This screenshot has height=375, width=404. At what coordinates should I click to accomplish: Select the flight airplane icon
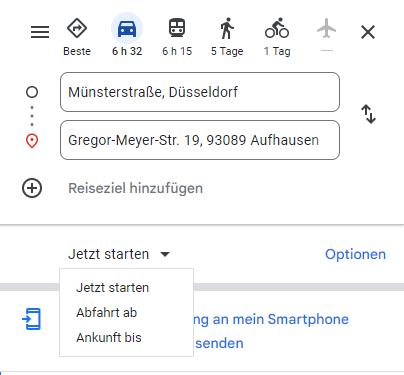327,28
